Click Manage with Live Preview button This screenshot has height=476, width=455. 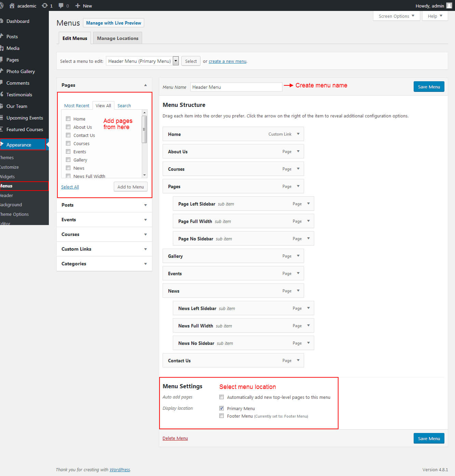click(x=113, y=23)
